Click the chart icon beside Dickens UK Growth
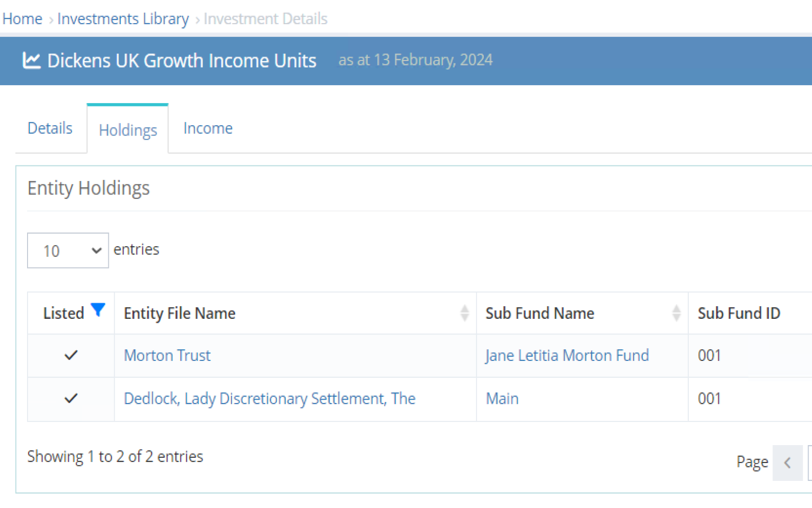Screen dimensions: 812x508 point(32,60)
